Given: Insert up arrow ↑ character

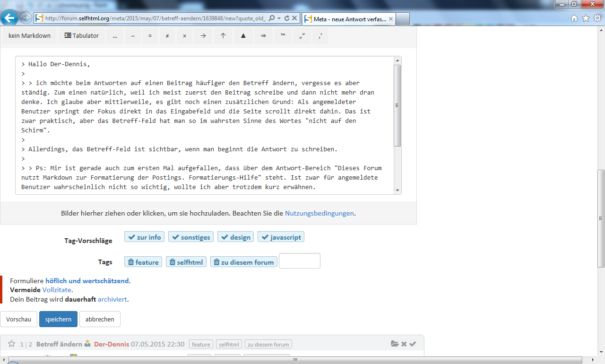Looking at the screenshot, I should 223,35.
